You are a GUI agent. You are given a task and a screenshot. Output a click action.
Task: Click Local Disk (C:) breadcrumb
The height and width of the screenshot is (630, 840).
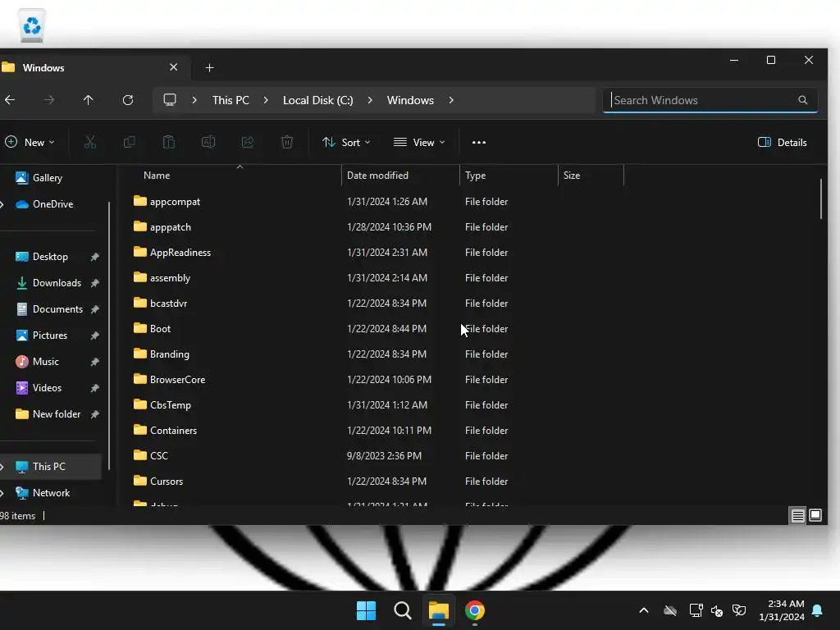(x=317, y=100)
